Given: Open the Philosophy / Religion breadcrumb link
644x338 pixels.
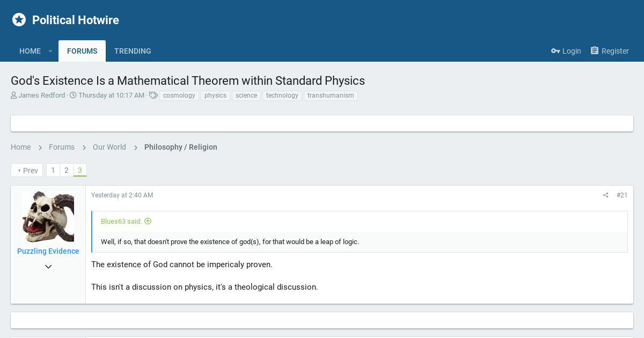Looking at the screenshot, I should 181,147.
